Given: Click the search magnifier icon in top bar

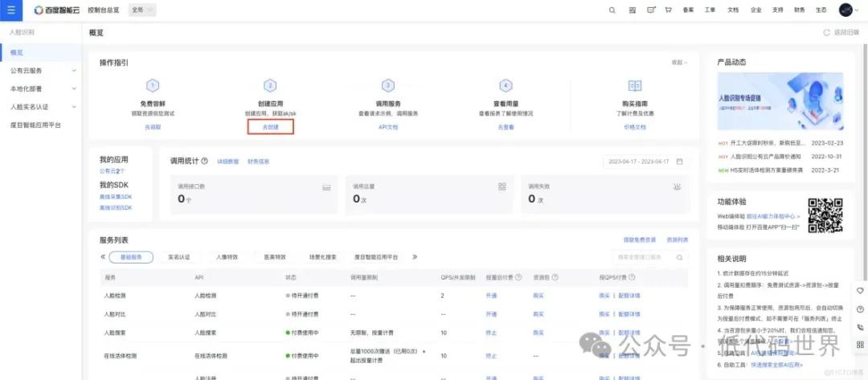Looking at the screenshot, I should (x=612, y=10).
